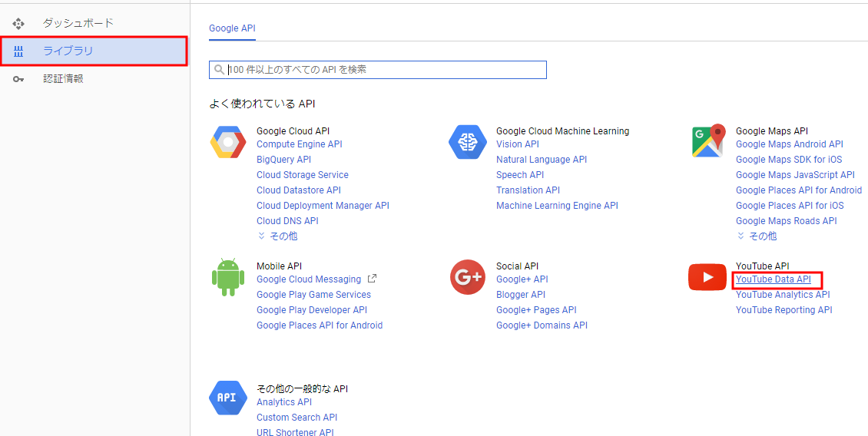The width and height of the screenshot is (868, 436).
Task: Open Google Maps Roads API link
Action: tap(787, 221)
